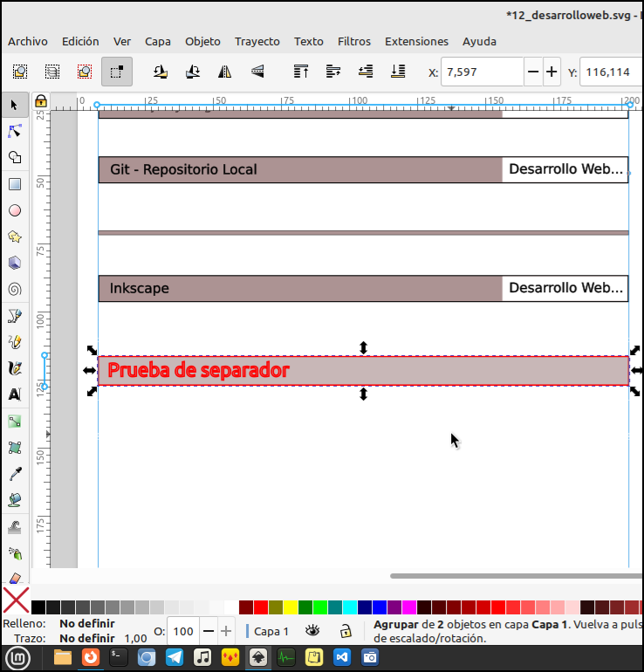Pick the magenta palette swatch
Viewport: 644px width, 672px height.
409,607
